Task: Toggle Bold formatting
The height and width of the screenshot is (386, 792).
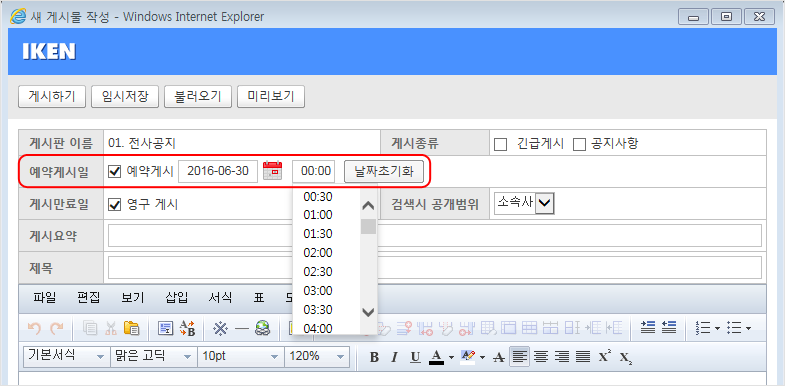Action: click(374, 357)
